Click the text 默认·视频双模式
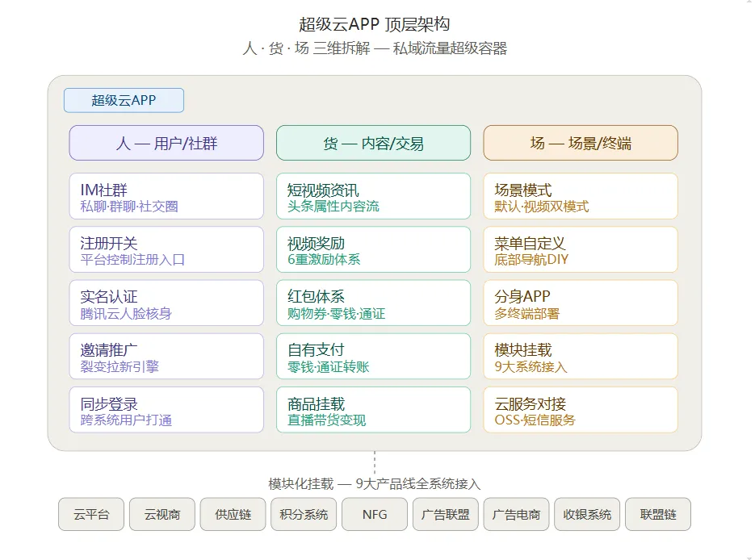This screenshot has width=755, height=560. [x=542, y=207]
